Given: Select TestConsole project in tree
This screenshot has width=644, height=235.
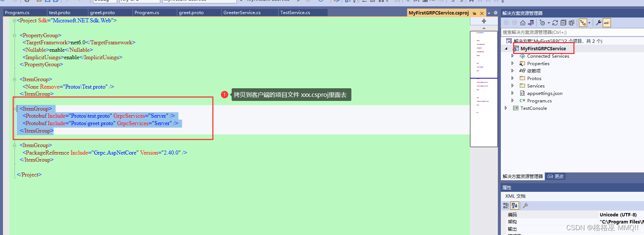Looking at the screenshot, I should tap(534, 108).
